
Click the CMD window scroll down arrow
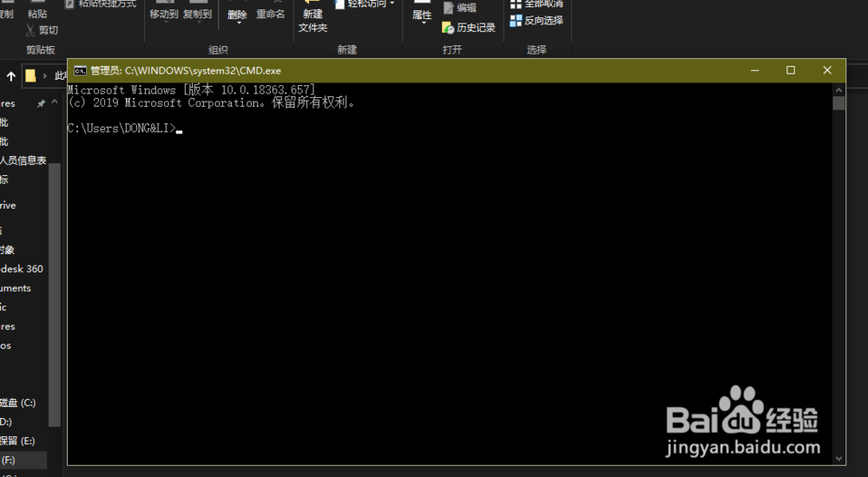(x=838, y=459)
